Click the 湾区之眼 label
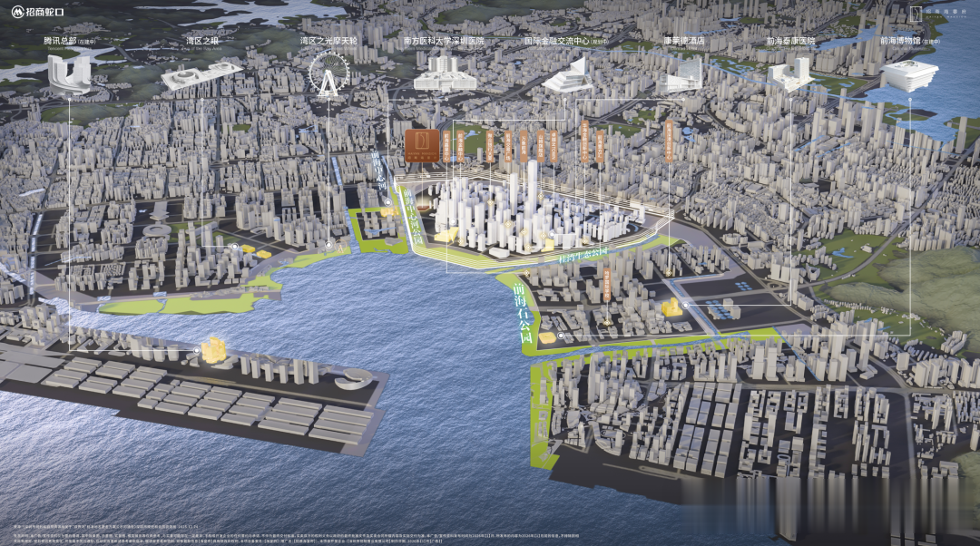Viewport: 980px width, 546px height. (202, 41)
